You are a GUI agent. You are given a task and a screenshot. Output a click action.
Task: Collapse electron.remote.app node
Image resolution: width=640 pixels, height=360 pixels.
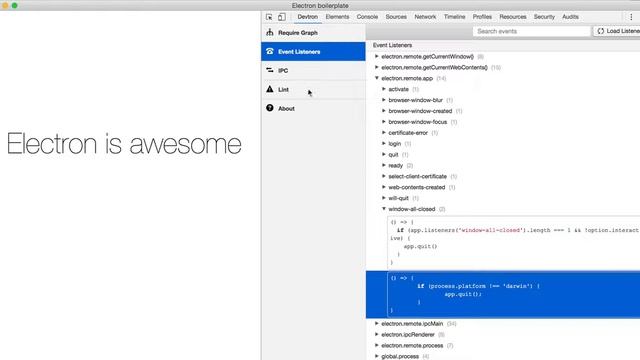tap(377, 78)
